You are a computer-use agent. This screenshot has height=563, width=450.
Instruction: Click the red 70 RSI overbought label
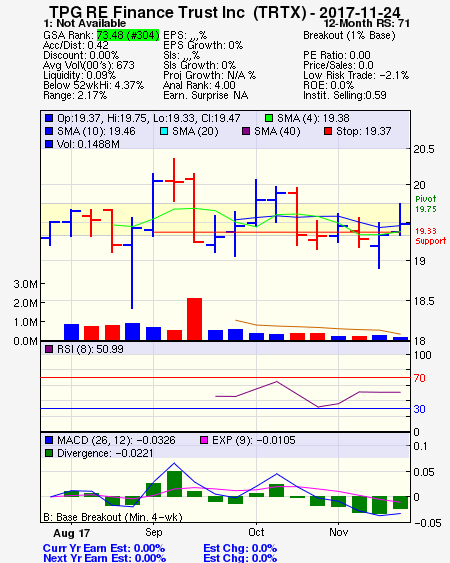[419, 378]
